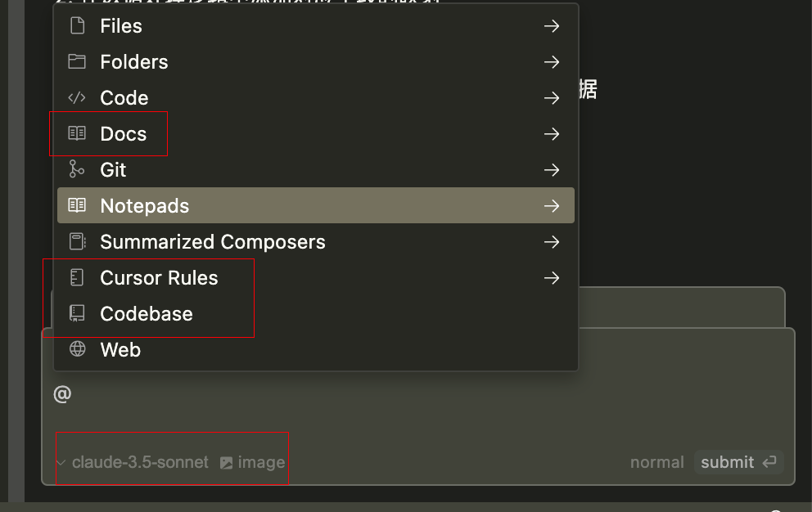
Task: Click the Files page icon
Action: (x=77, y=25)
